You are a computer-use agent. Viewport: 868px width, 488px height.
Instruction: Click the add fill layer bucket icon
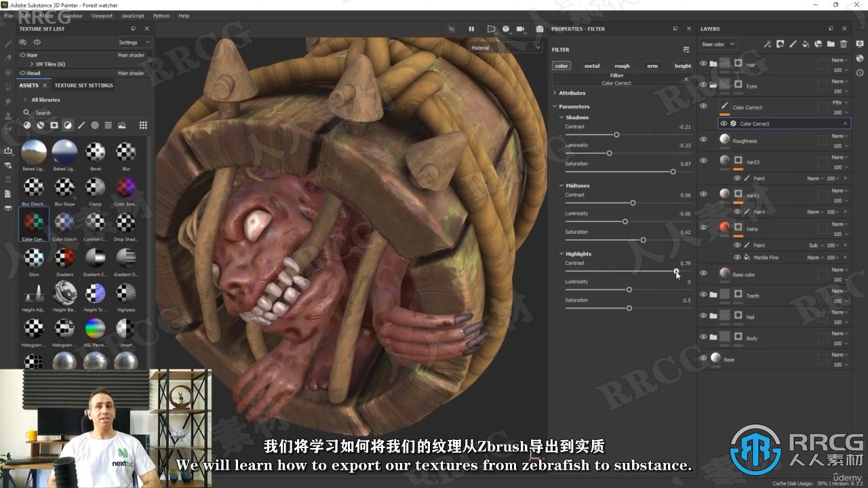(806, 44)
